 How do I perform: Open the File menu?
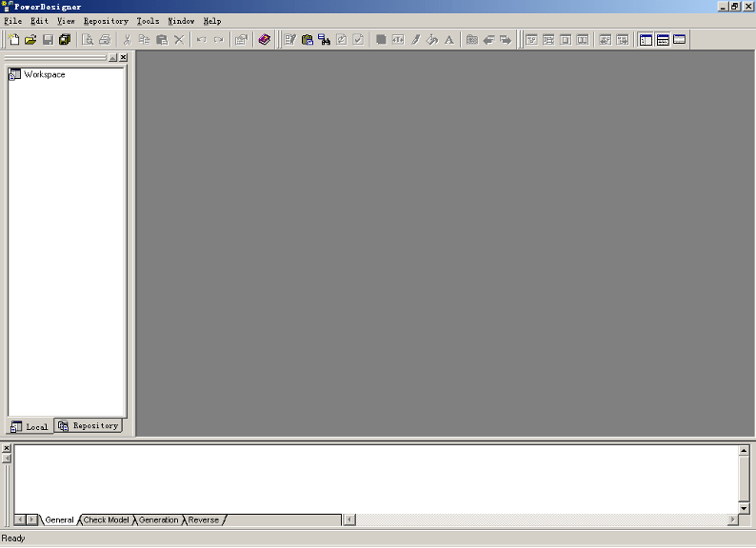[x=13, y=21]
